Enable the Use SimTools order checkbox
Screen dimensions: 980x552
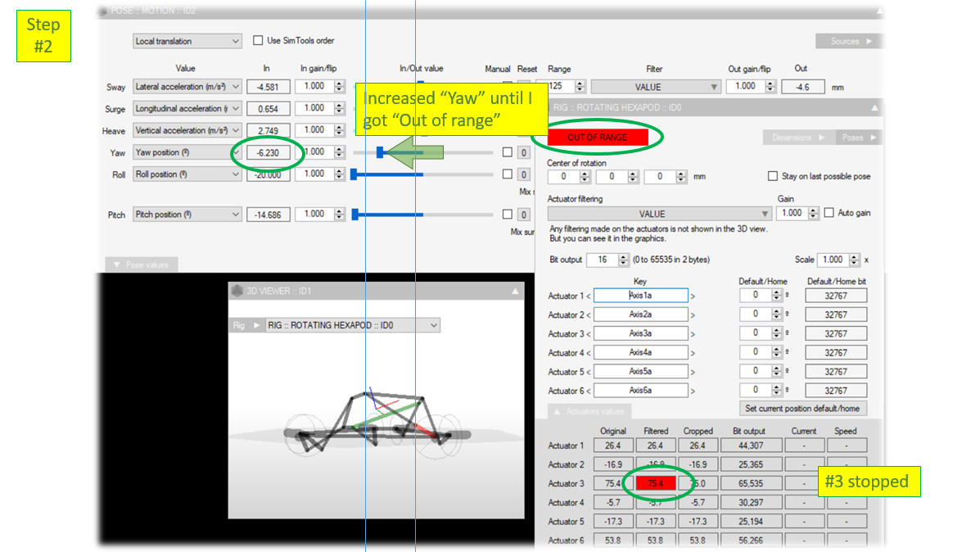pyautogui.click(x=258, y=40)
